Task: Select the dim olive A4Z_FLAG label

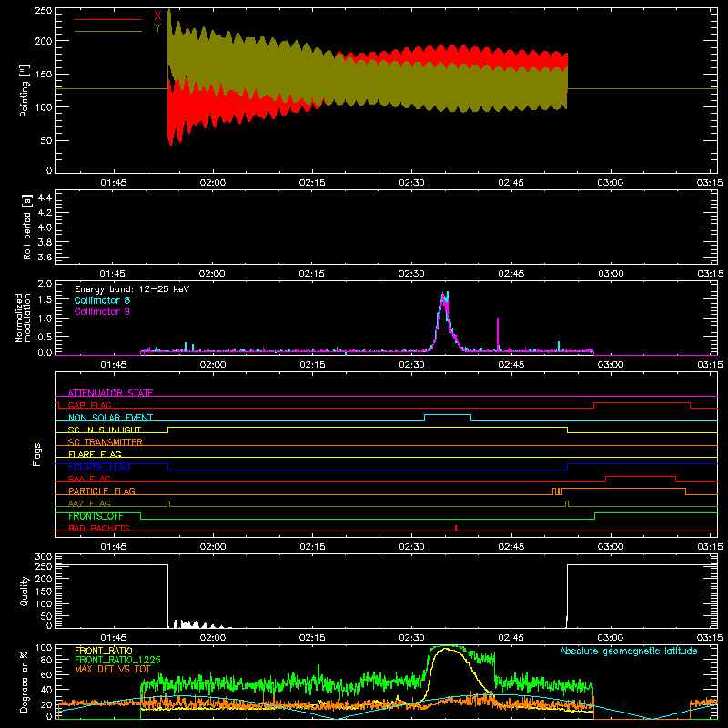Action: (x=89, y=503)
